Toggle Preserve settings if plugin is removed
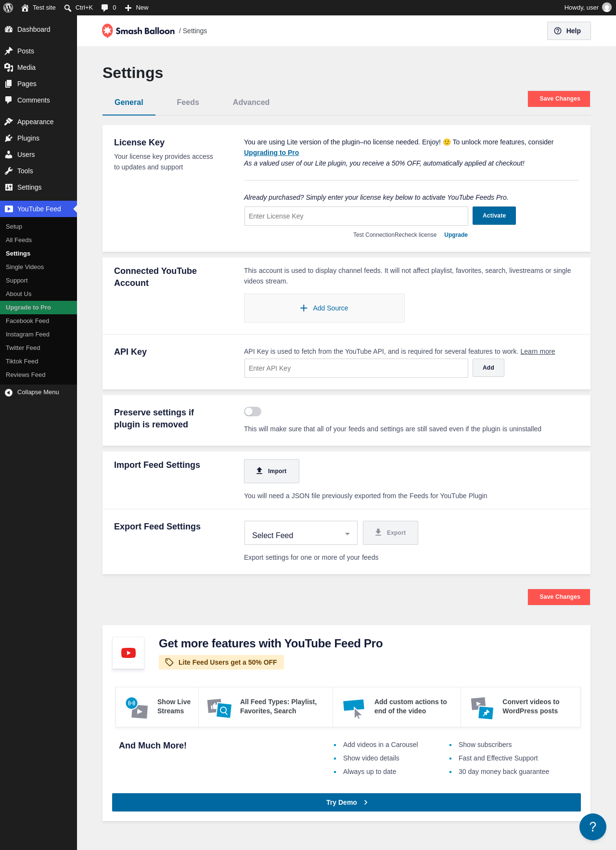 tap(253, 412)
